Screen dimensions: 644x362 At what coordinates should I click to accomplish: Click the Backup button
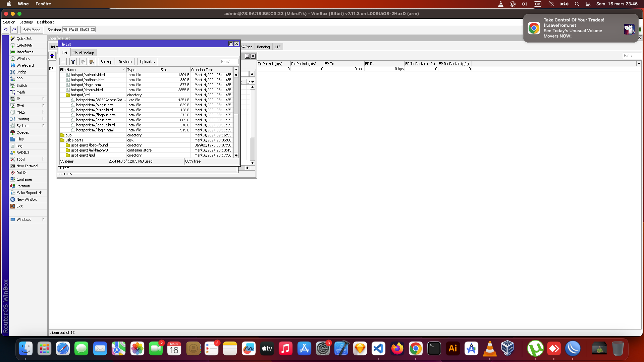106,62
